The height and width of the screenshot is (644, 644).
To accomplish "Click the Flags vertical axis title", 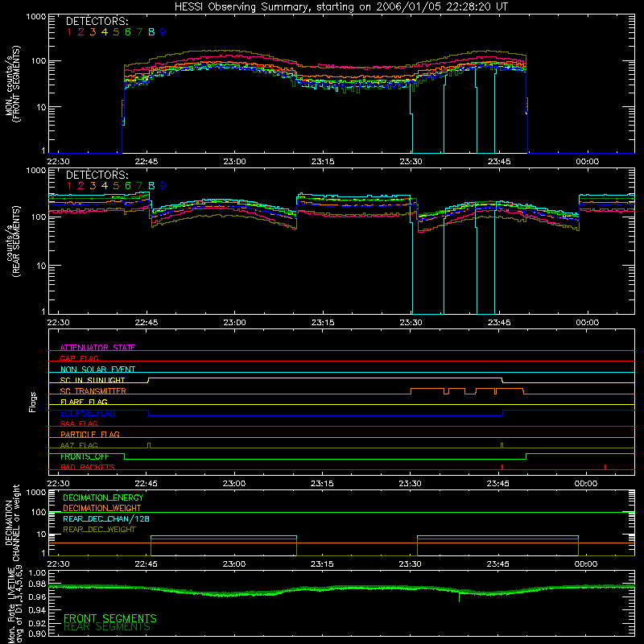I will [x=32, y=402].
